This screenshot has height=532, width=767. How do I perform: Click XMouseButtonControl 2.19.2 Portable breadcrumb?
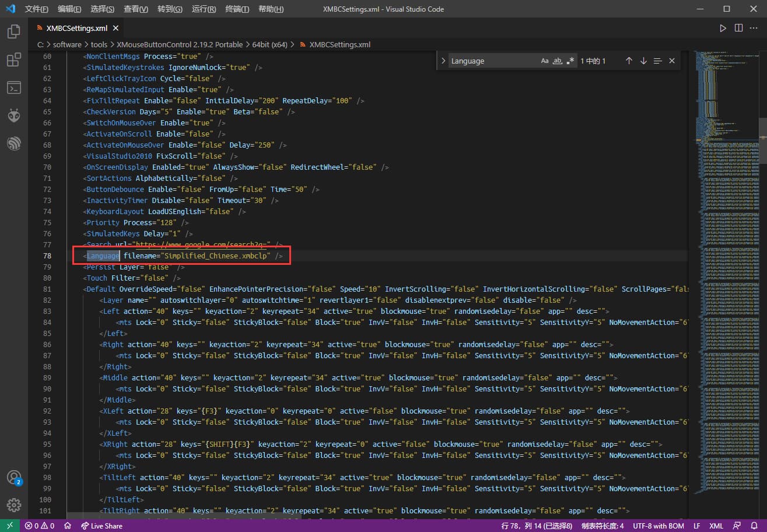pos(180,44)
